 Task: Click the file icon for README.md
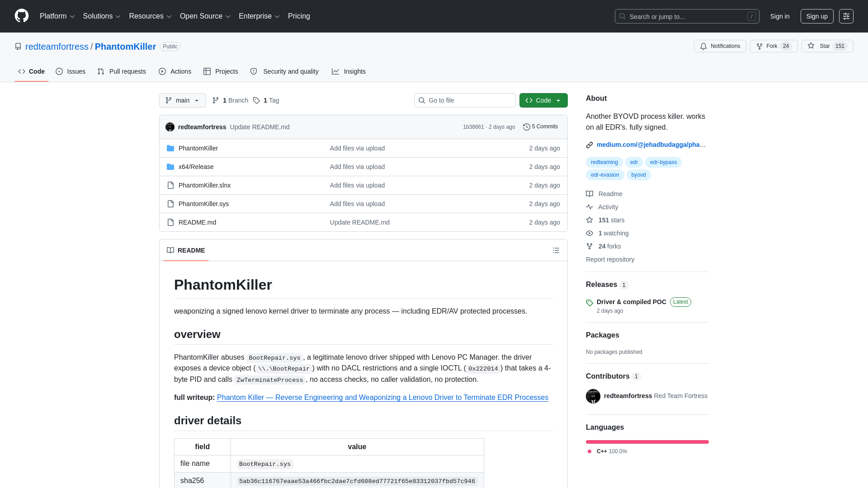point(170,222)
